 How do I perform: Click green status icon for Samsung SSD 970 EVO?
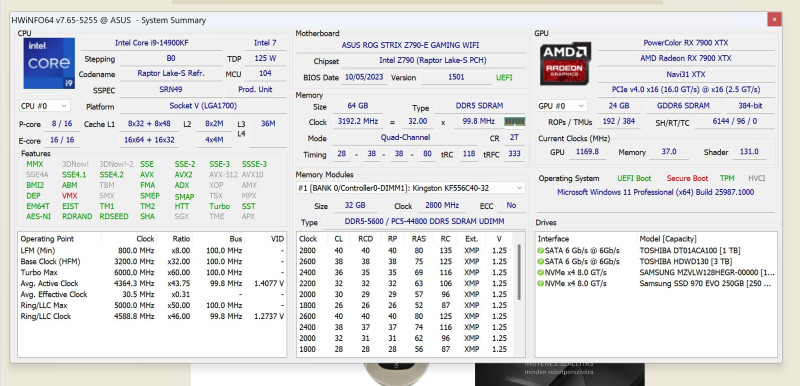tap(540, 284)
